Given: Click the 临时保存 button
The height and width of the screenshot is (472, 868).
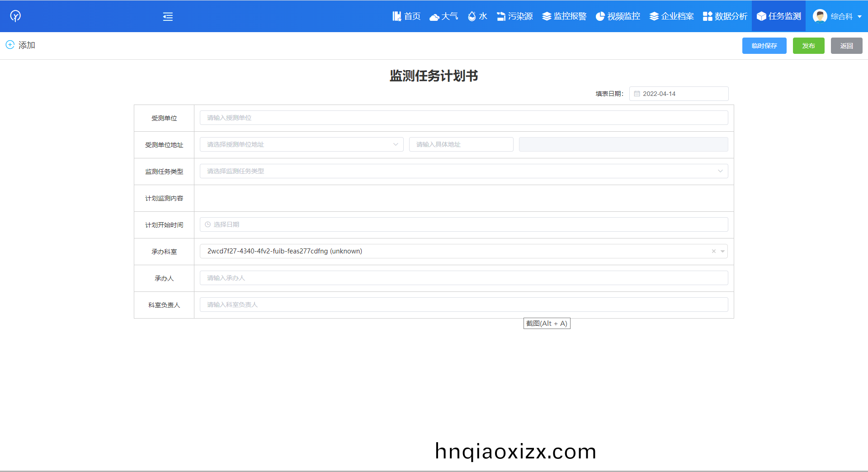Looking at the screenshot, I should 764,46.
